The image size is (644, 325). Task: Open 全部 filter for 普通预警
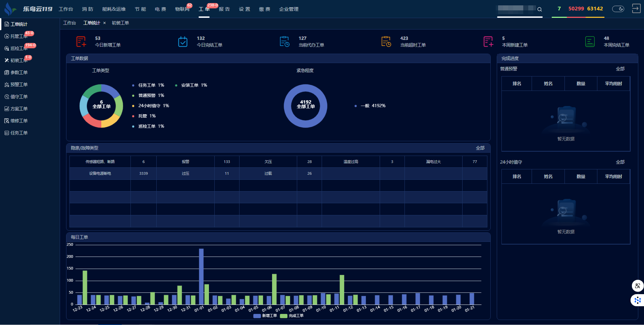(620, 69)
